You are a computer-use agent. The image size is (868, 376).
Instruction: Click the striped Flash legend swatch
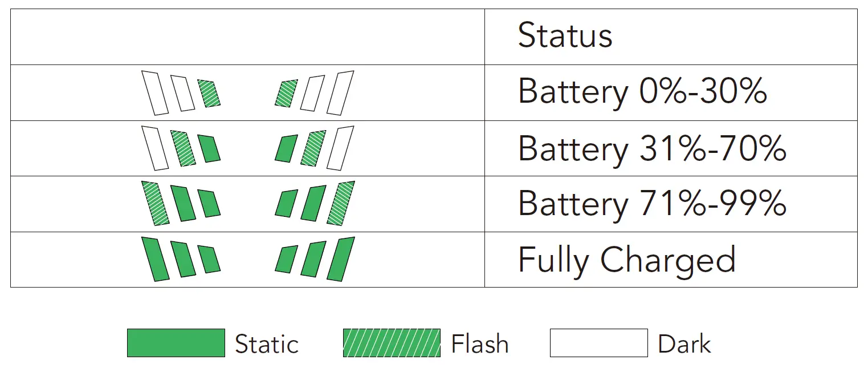(392, 343)
